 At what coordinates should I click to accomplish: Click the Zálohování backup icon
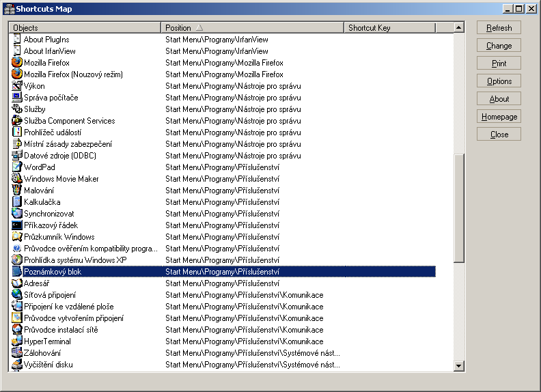click(x=17, y=352)
